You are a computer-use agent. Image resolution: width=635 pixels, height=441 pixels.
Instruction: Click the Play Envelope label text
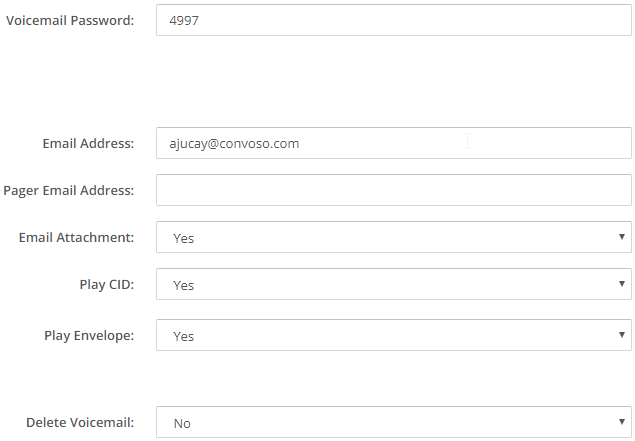pyautogui.click(x=89, y=335)
